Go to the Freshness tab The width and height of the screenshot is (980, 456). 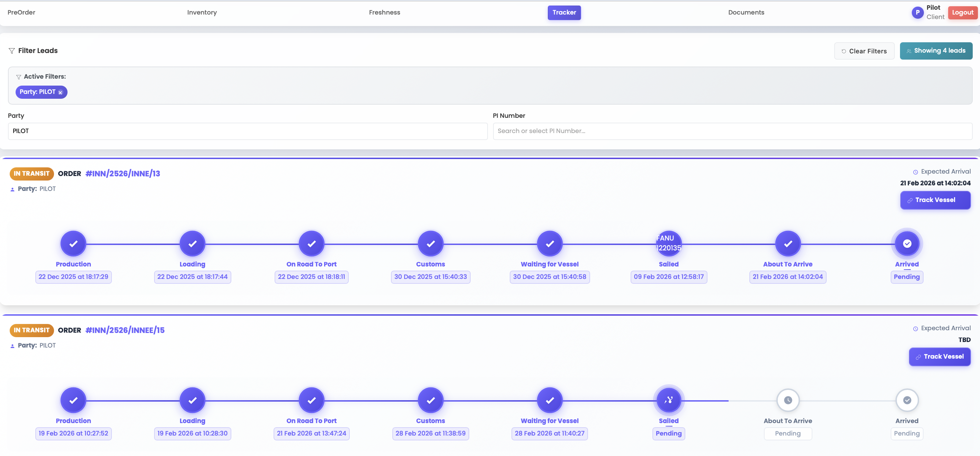[384, 12]
